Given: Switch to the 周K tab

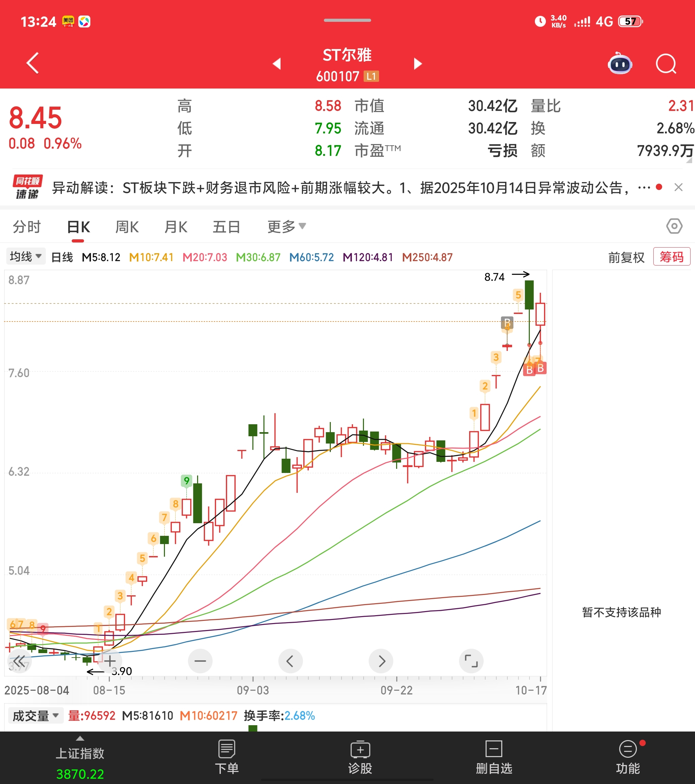Looking at the screenshot, I should click(x=127, y=227).
